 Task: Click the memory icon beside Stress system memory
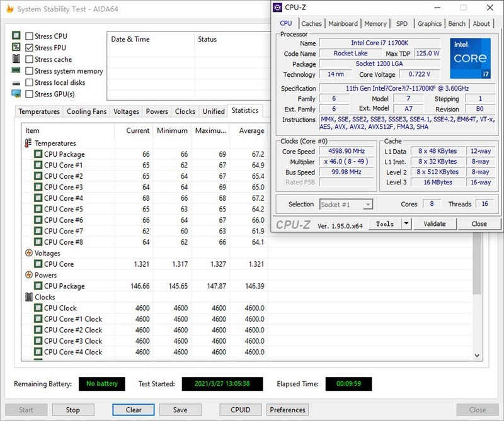[16, 70]
